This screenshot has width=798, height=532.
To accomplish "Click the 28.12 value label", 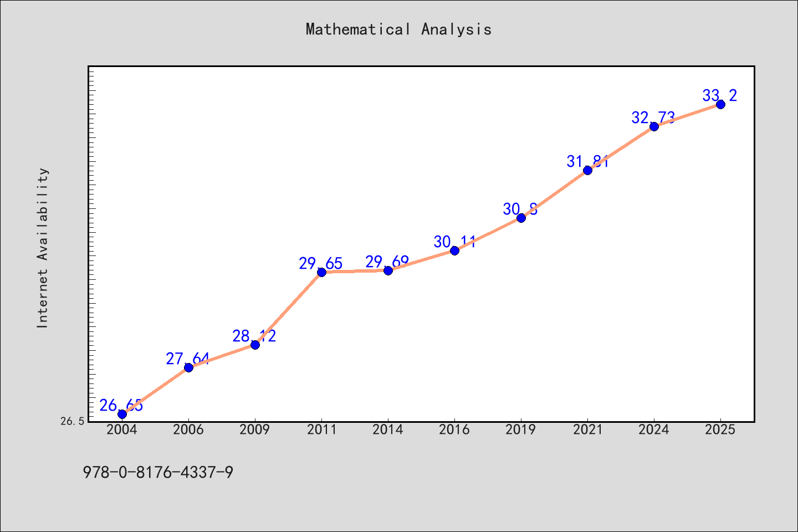I will (x=254, y=336).
